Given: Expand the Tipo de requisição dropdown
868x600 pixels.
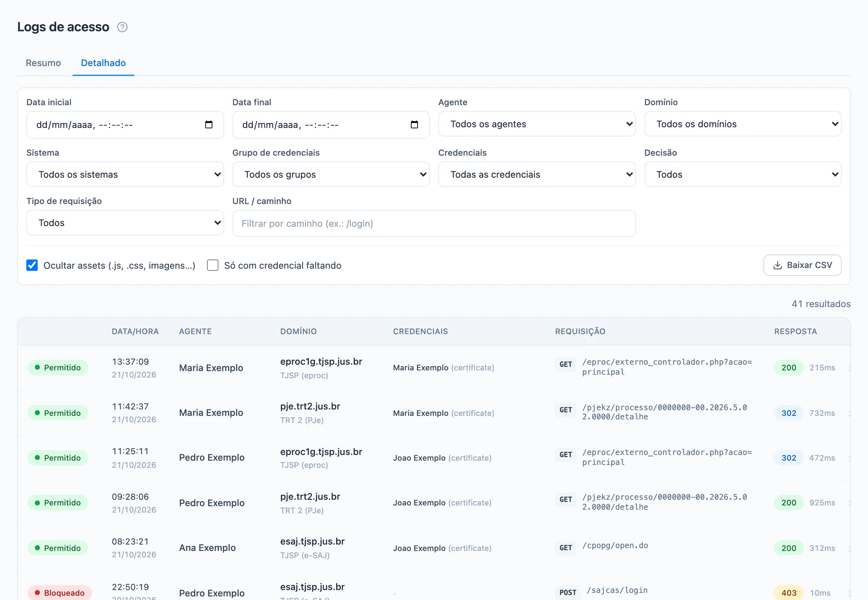Looking at the screenshot, I should click(125, 223).
